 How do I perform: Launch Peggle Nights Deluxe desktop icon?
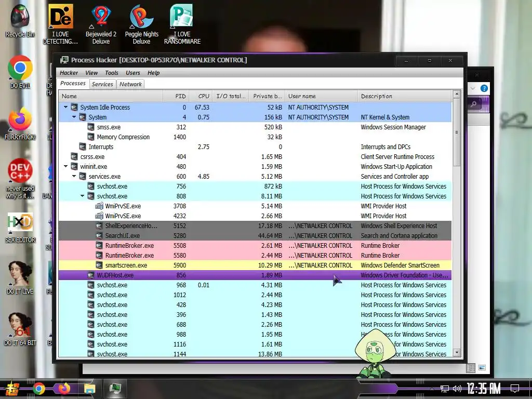click(141, 24)
